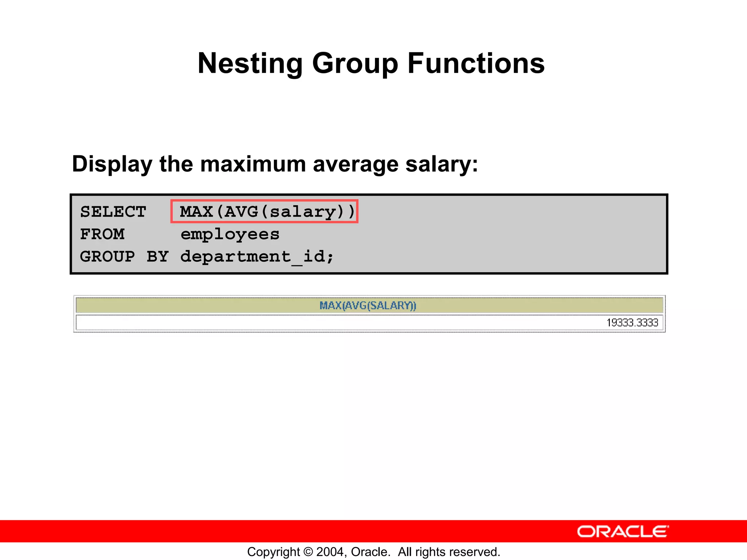Viewport: 747px width, 560px height.
Task: Click the FROM keyword in query
Action: pyautogui.click(x=102, y=234)
